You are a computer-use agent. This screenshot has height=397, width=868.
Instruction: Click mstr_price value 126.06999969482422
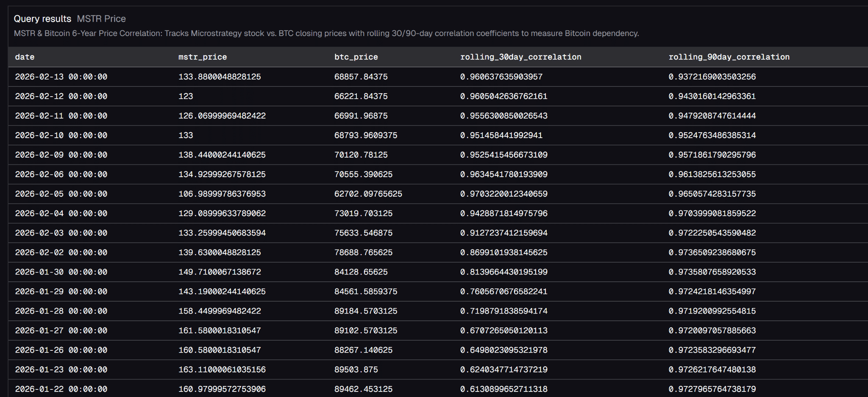tap(222, 116)
